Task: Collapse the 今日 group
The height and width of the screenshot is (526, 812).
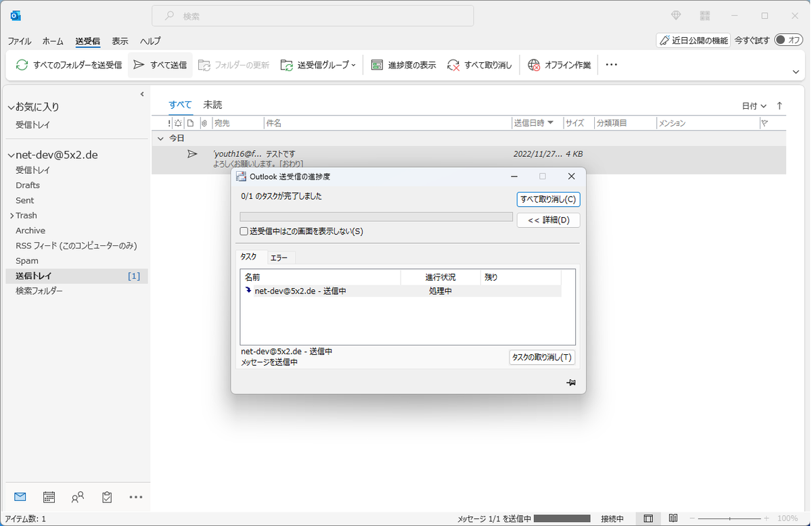Action: tap(160, 138)
